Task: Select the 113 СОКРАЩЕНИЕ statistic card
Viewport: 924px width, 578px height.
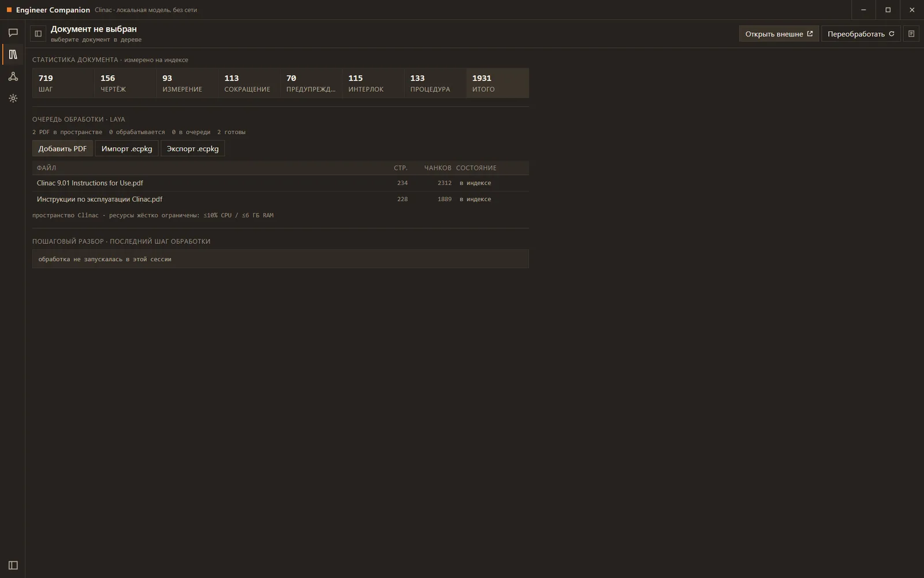Action: (249, 83)
